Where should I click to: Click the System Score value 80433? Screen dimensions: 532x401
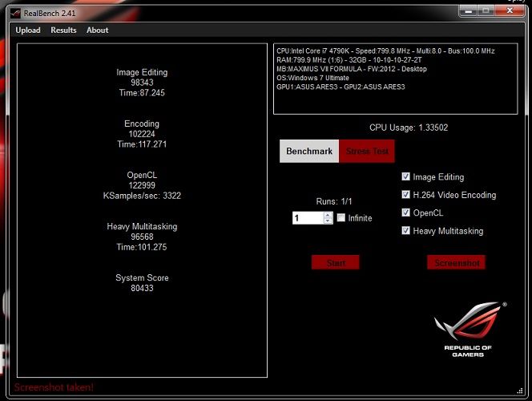pyautogui.click(x=142, y=288)
